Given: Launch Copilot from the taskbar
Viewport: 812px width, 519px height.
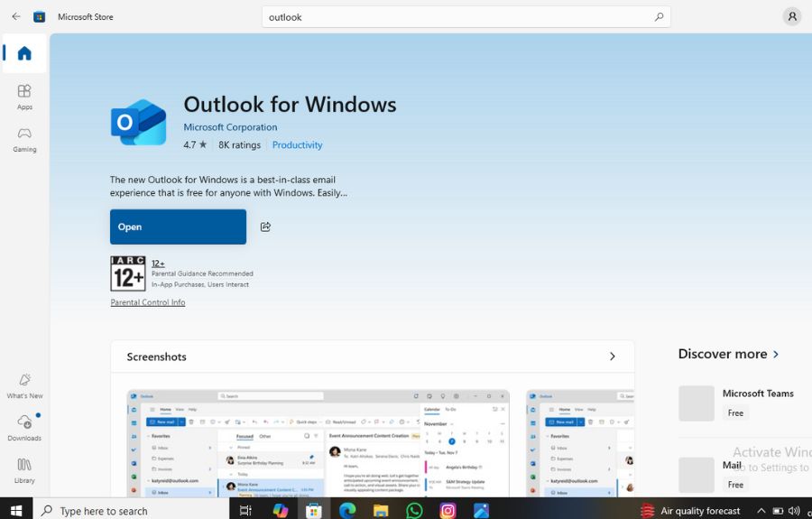Looking at the screenshot, I should pos(281,511).
